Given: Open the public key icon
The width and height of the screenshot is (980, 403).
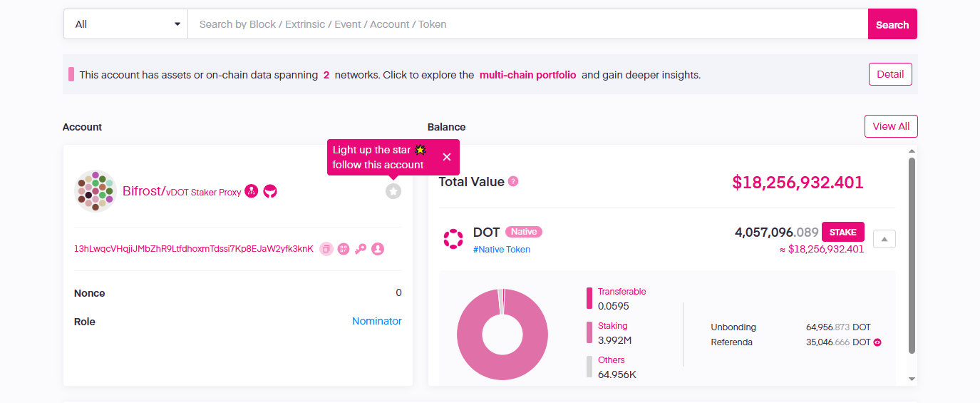Looking at the screenshot, I should tap(361, 249).
